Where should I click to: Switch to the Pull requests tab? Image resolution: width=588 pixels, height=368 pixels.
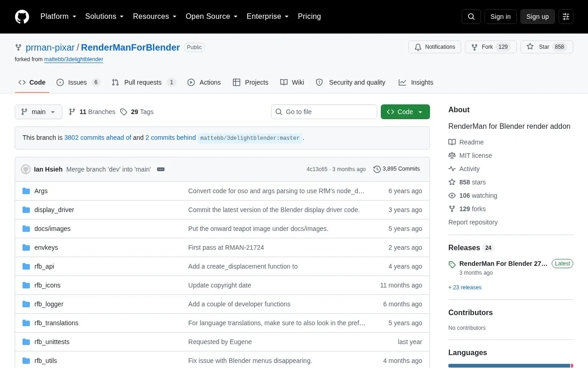click(144, 82)
